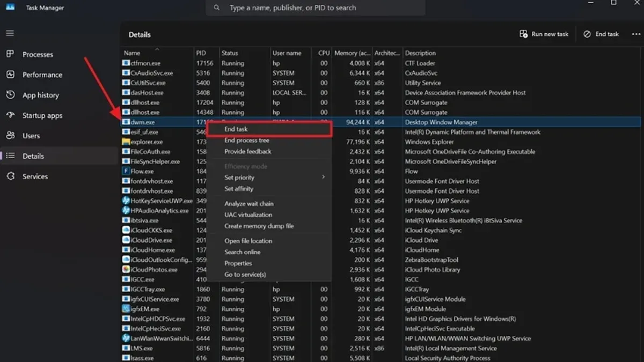Click End task toolbar button
The height and width of the screenshot is (362, 644).
(601, 34)
